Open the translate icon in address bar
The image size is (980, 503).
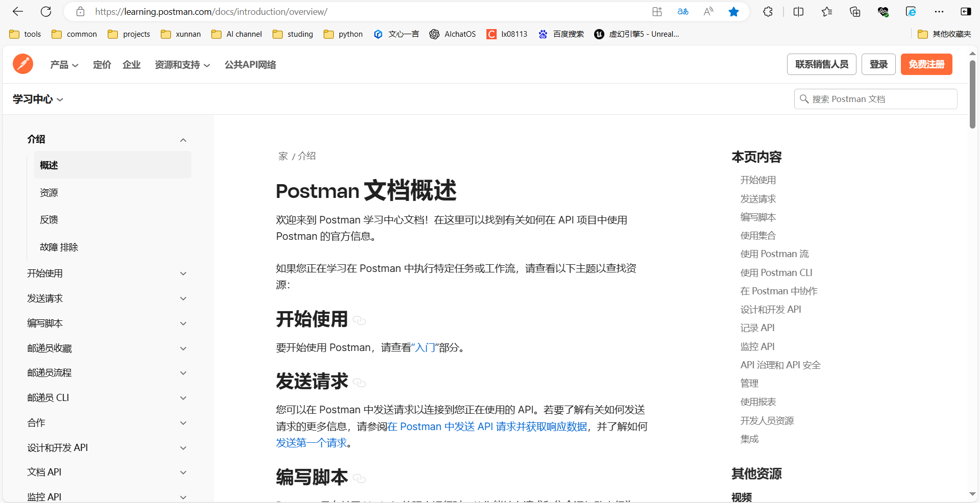(x=682, y=11)
